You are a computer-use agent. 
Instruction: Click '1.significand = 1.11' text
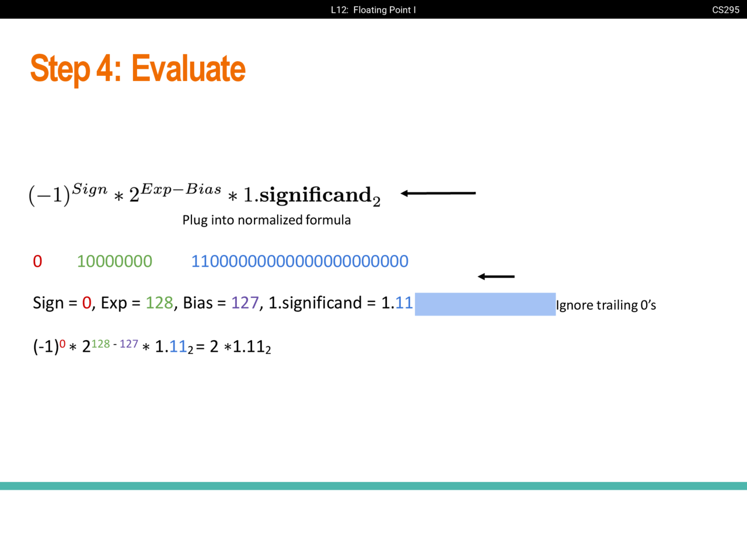tap(340, 303)
